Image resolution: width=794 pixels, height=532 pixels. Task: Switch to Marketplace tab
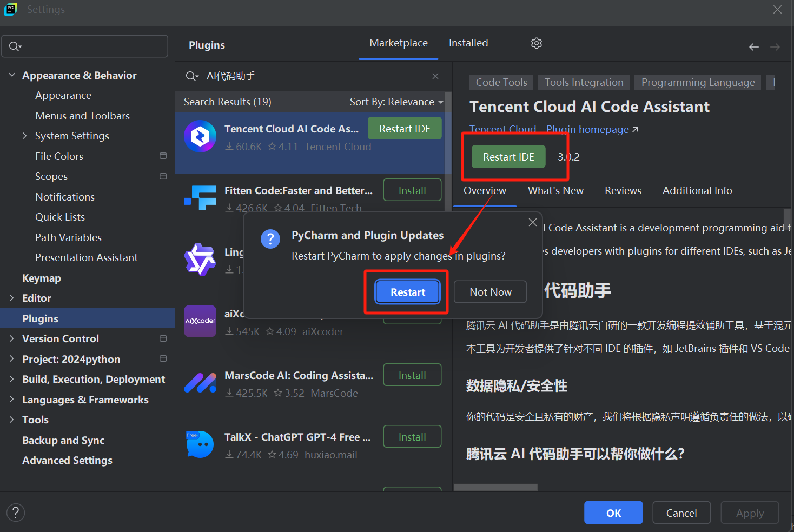point(399,43)
